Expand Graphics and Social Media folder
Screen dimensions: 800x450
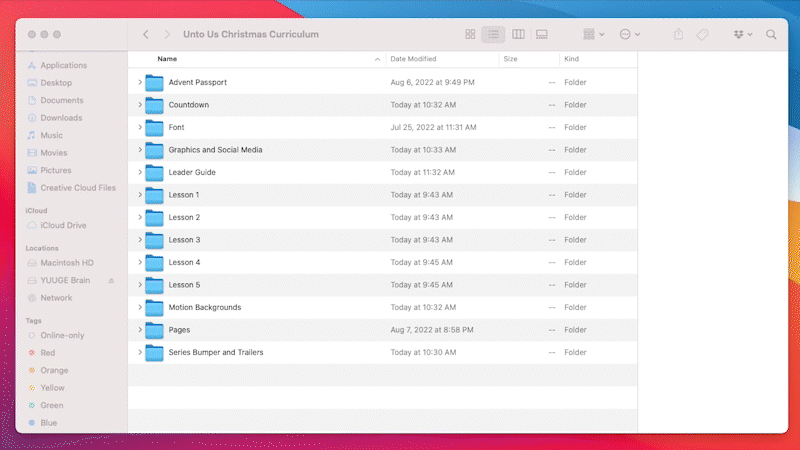pos(140,149)
